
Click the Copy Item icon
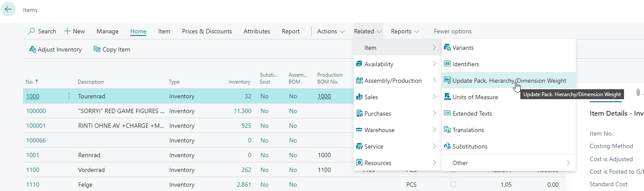[x=97, y=49]
